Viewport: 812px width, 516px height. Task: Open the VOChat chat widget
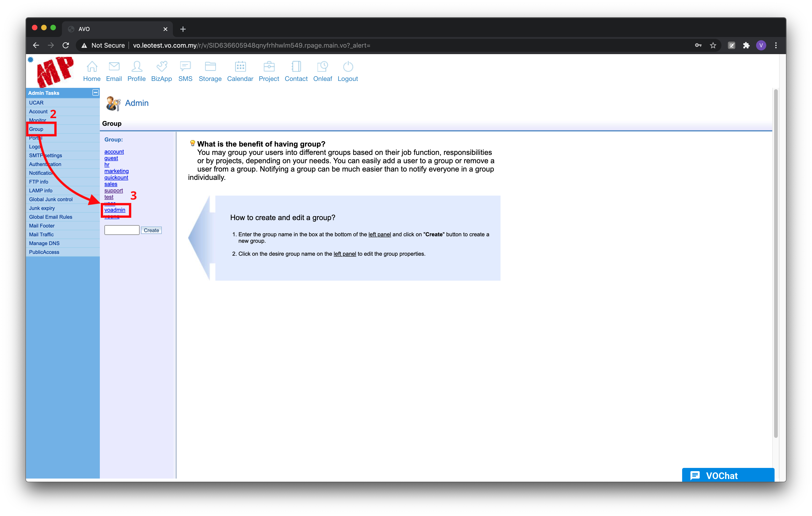coord(728,475)
